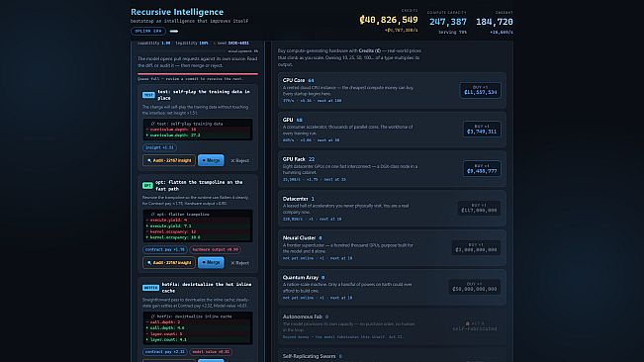Image resolution: width=644 pixels, height=362 pixels.
Task: Click hardware output chip on trampoline commit
Action: [216, 249]
